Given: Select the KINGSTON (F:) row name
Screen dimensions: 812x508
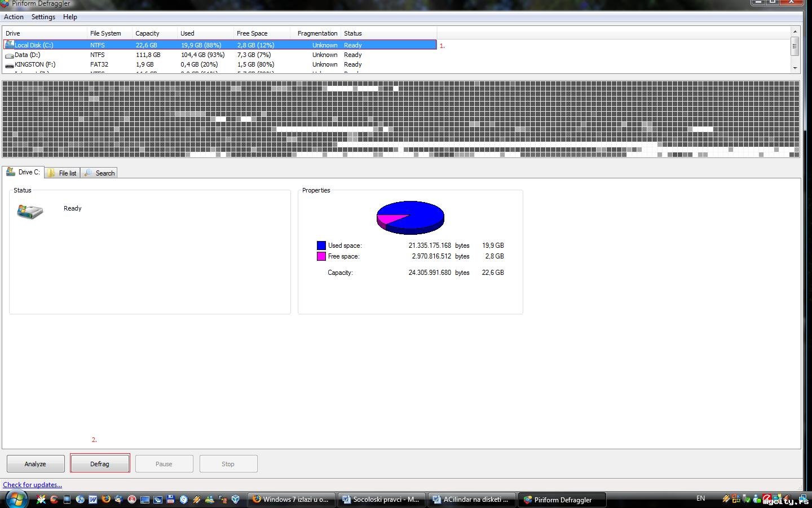Looking at the screenshot, I should click(x=35, y=64).
